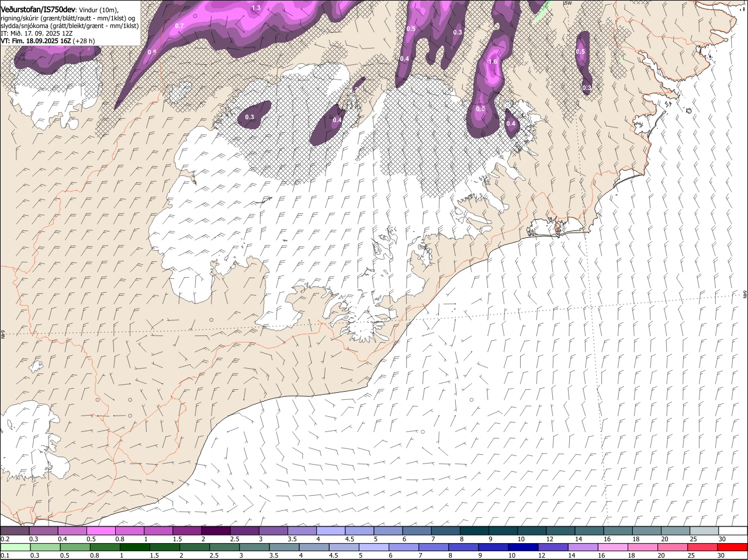Select the VT: Fim. 18.09.2025 16Z (+28 h) line
This screenshot has height=560, width=748.
pos(48,42)
